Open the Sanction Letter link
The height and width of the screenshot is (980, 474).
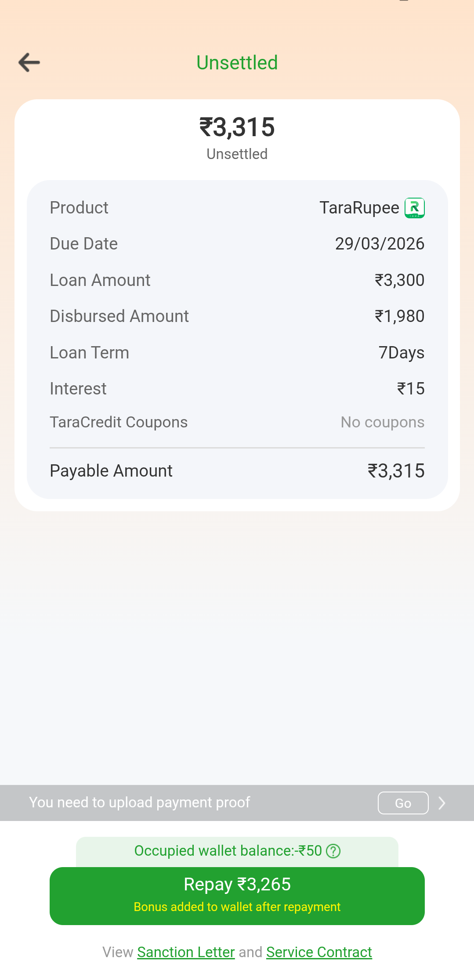click(x=186, y=952)
